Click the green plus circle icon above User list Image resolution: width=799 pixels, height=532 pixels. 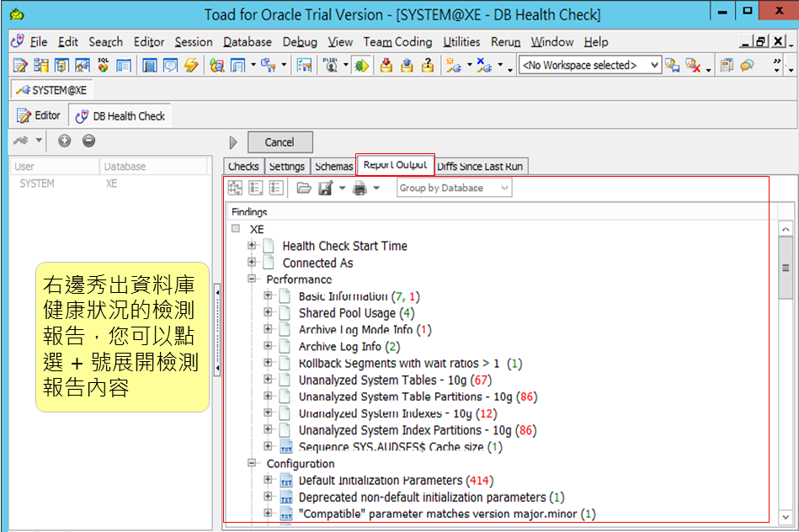pos(64,141)
